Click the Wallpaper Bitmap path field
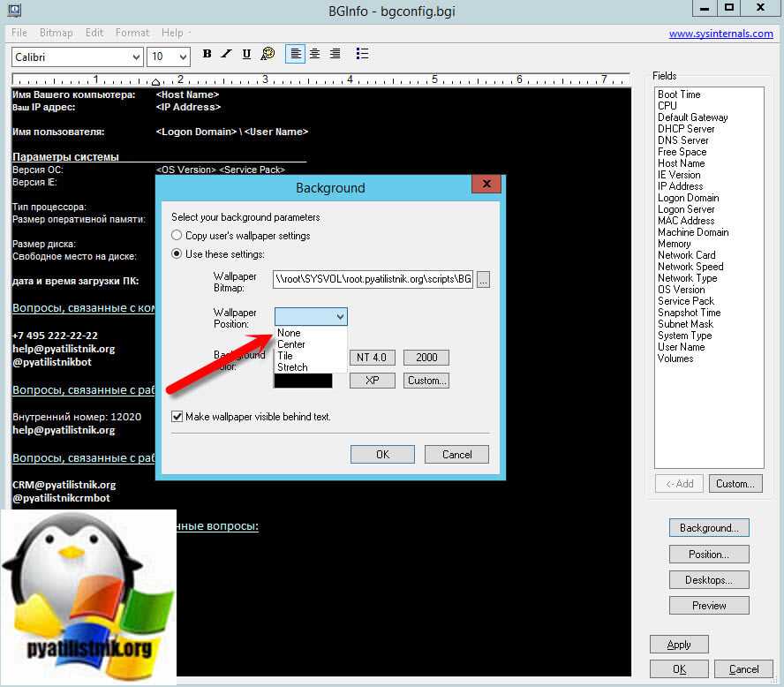Image resolution: width=784 pixels, height=687 pixels. [373, 280]
